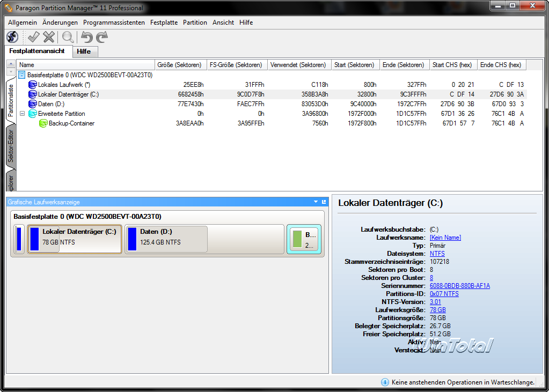
Task: Open the Hilfe menu in menu bar
Action: tap(246, 23)
